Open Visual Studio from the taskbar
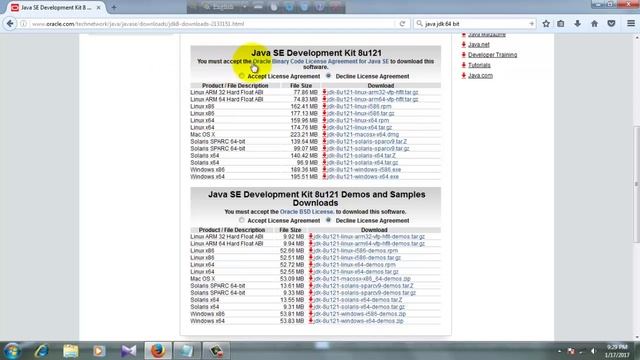The image size is (640, 360). click(129, 351)
